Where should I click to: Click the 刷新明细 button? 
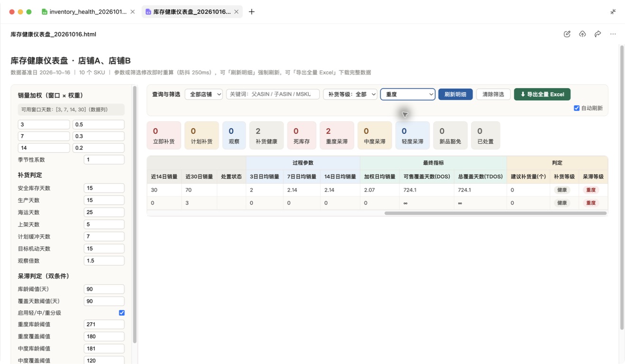pyautogui.click(x=455, y=94)
